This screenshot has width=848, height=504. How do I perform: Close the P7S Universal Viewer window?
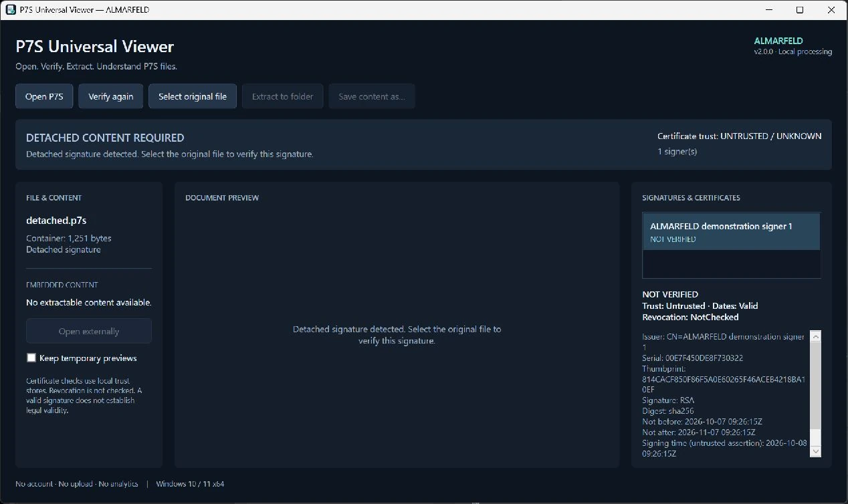[832, 10]
